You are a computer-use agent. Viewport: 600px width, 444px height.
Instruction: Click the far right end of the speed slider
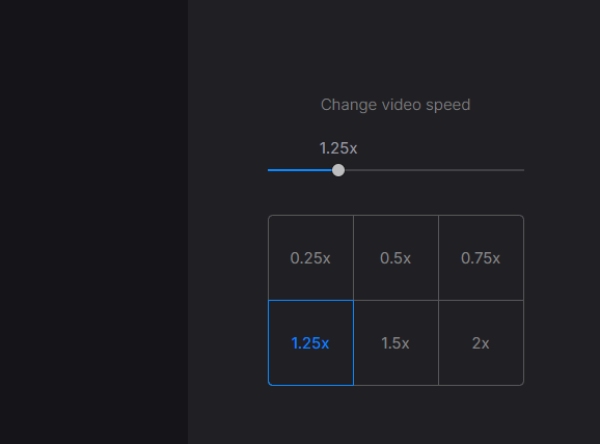(522, 170)
